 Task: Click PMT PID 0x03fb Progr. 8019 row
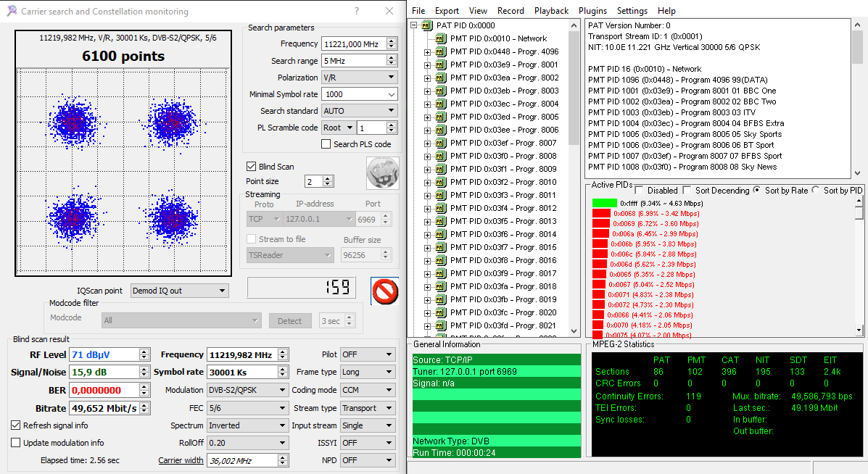[503, 300]
